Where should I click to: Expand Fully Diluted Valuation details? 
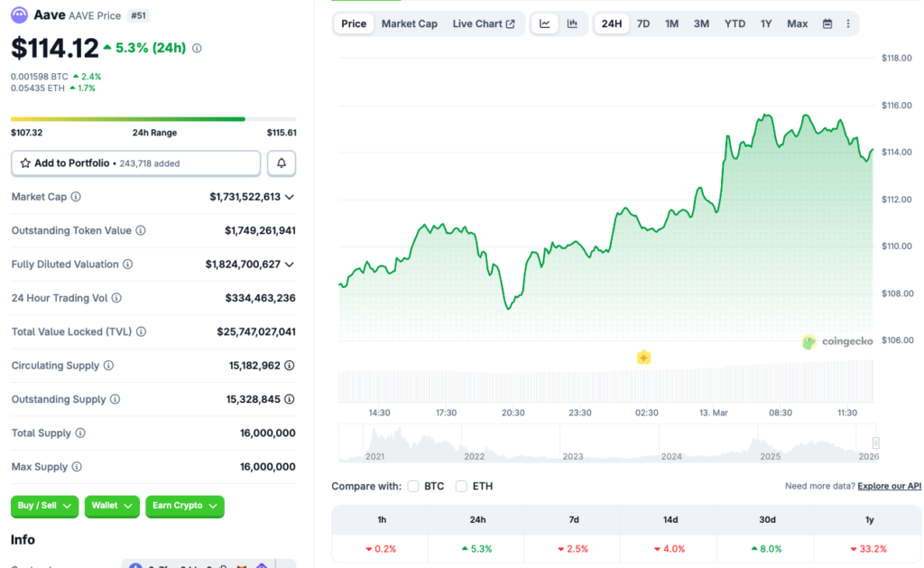290,265
